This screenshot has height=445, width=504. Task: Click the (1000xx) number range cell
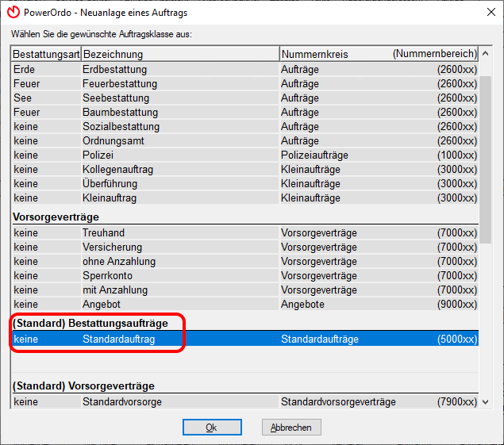click(456, 155)
